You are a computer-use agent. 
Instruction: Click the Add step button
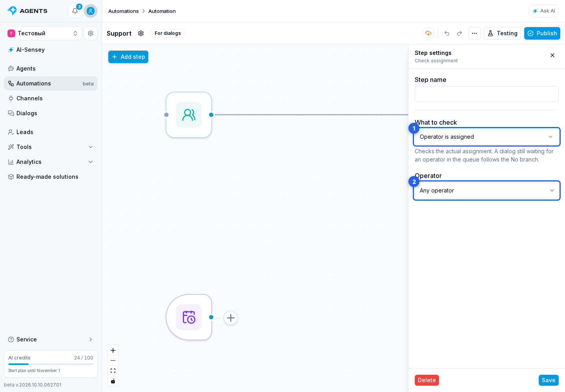point(128,57)
